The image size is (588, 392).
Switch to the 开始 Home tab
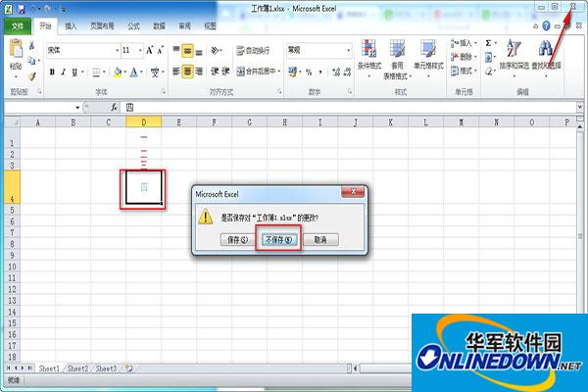point(45,25)
